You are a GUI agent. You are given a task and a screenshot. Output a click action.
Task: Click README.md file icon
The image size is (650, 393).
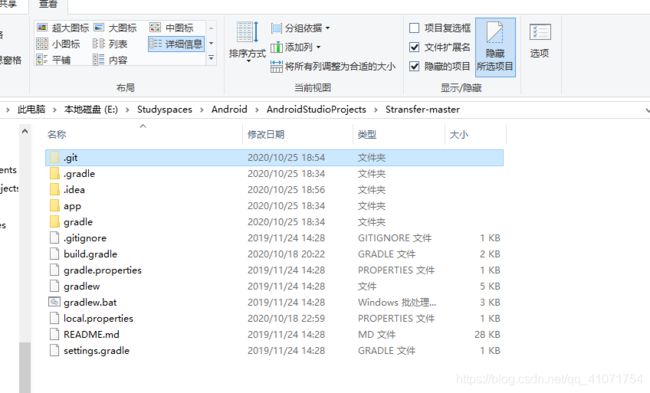tap(54, 334)
